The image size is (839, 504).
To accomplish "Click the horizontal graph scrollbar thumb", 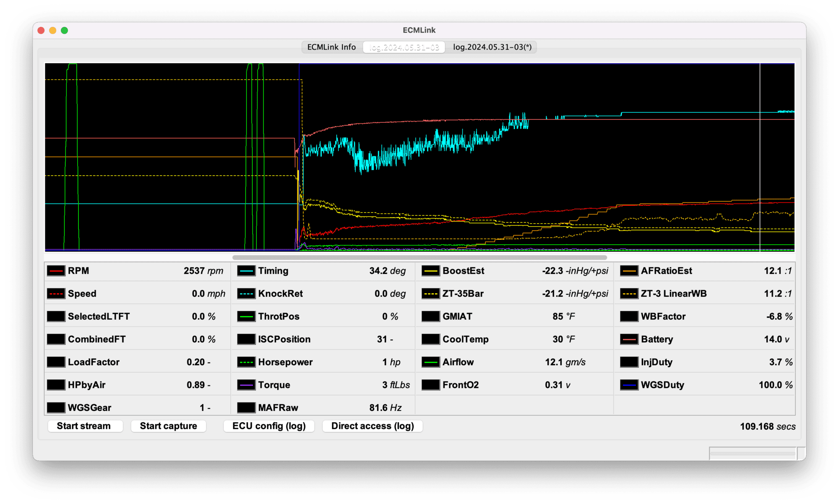I will (x=419, y=257).
